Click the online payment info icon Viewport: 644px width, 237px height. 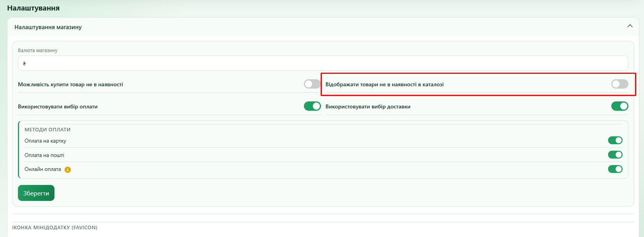68,170
